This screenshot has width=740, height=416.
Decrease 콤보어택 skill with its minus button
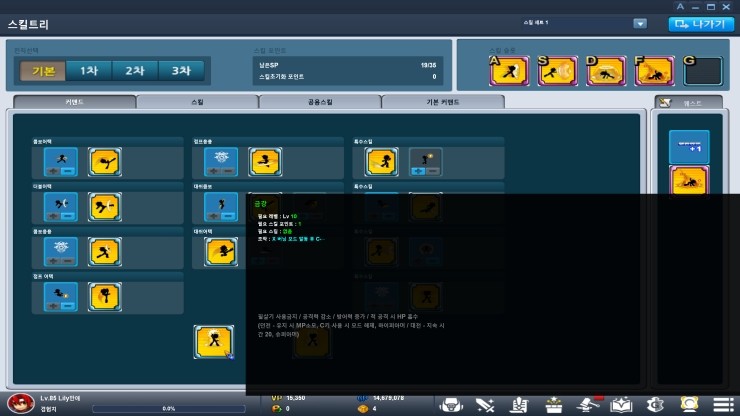pos(68,171)
